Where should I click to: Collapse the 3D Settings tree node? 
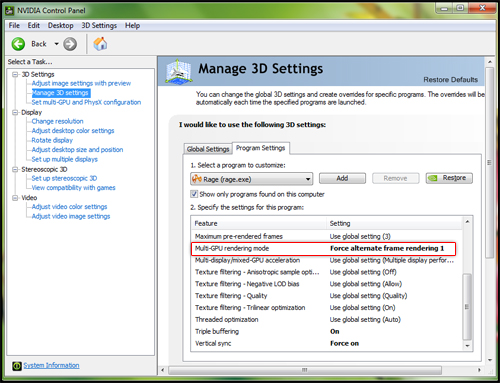tap(15, 74)
